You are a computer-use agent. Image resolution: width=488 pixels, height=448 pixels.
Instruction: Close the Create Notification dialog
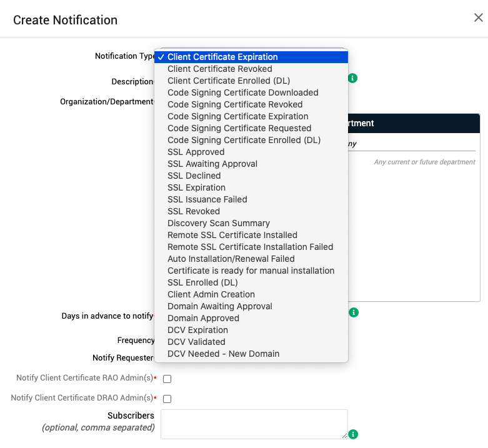pos(478,17)
